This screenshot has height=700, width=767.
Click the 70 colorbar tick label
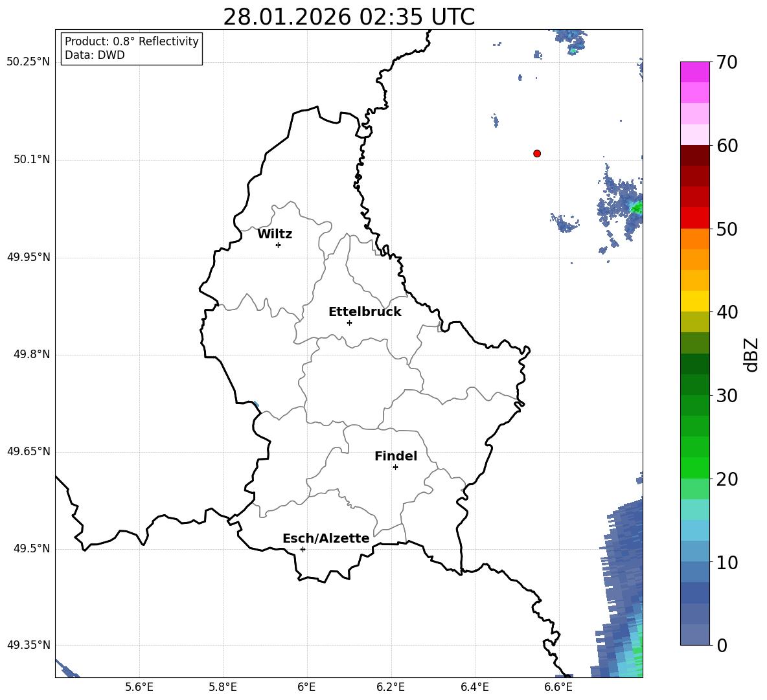[727, 62]
